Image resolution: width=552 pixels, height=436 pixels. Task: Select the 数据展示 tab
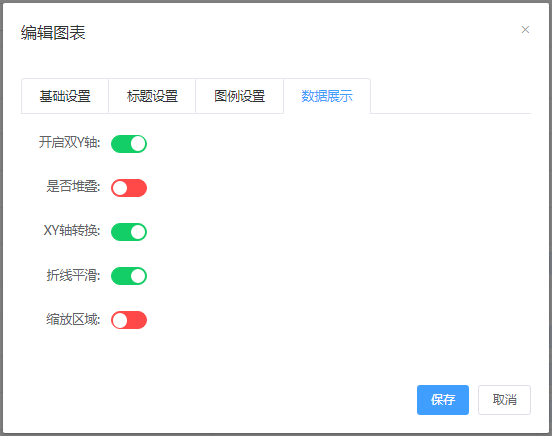point(327,96)
